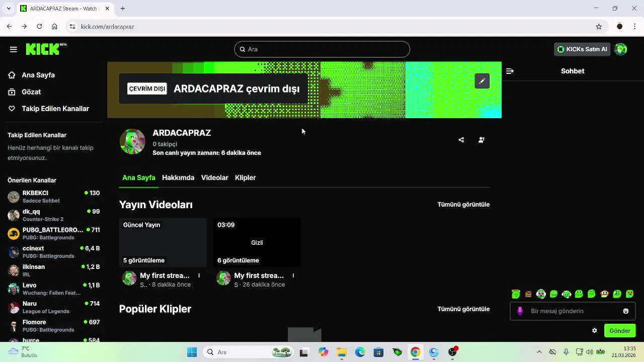Screen dimensions: 644x362
Task: Open three-dot menu for 8 dakika önce video
Action: click(199, 276)
